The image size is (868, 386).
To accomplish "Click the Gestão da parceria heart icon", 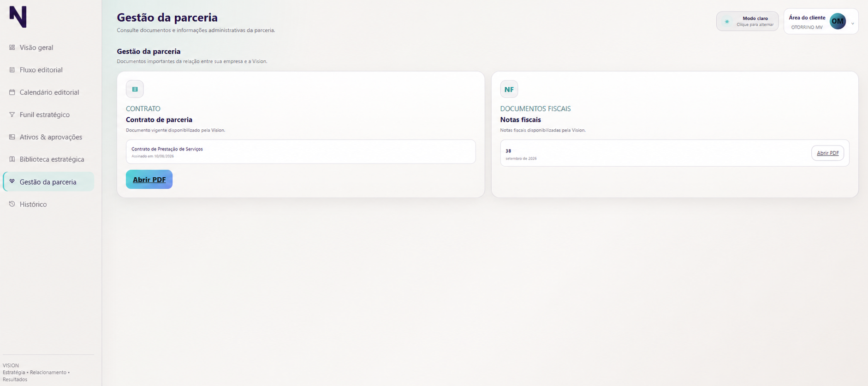I will click(12, 181).
